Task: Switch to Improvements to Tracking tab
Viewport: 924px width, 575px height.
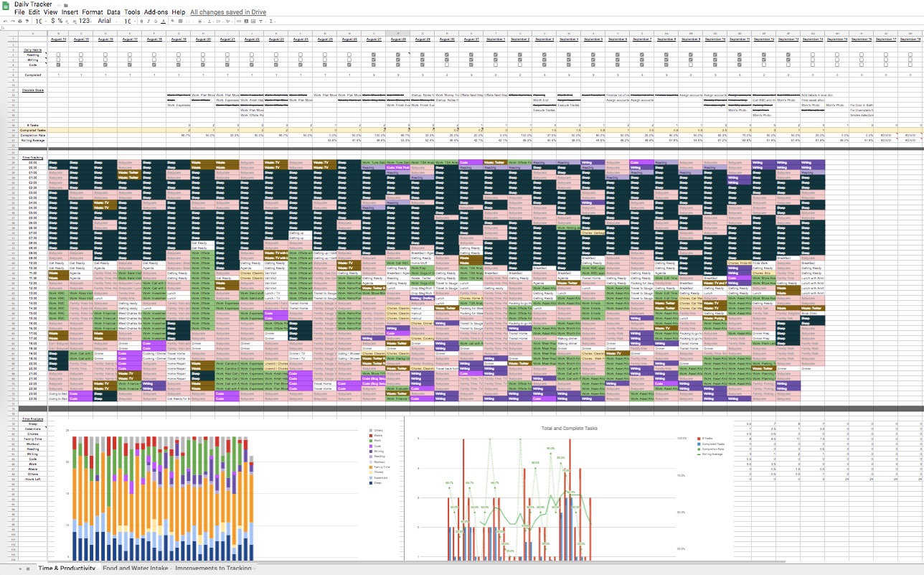Action: (x=214, y=568)
